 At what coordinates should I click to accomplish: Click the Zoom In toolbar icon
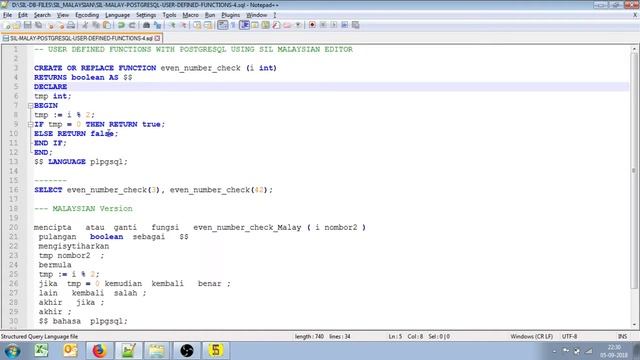tap(173, 25)
